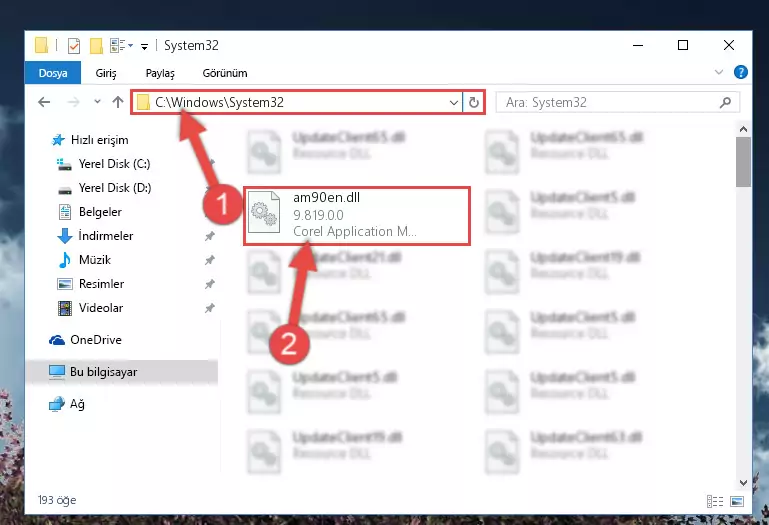Open recent locations dropdown arrow
The image size is (769, 525).
(x=97, y=102)
